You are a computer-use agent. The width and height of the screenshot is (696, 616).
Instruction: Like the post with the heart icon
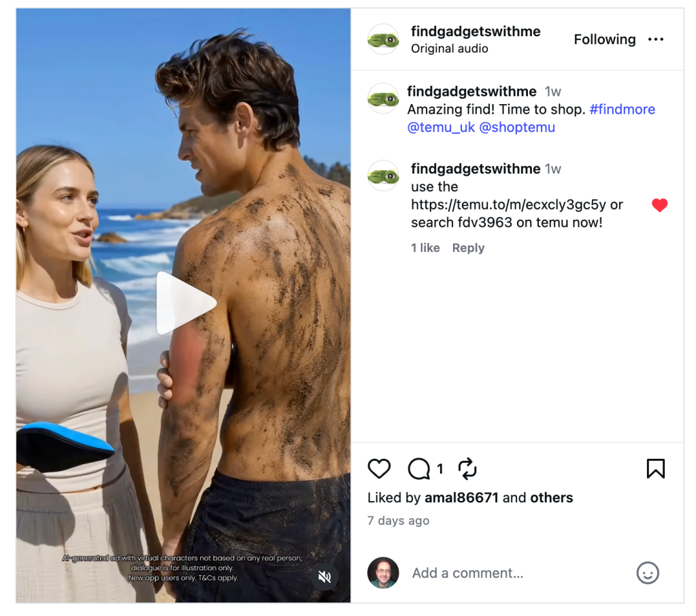click(379, 468)
